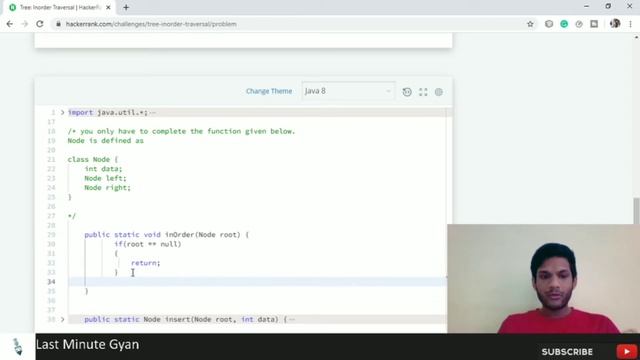Switch to the Tree: Inorder Traversal tab
This screenshot has width=640, height=360.
click(x=60, y=7)
